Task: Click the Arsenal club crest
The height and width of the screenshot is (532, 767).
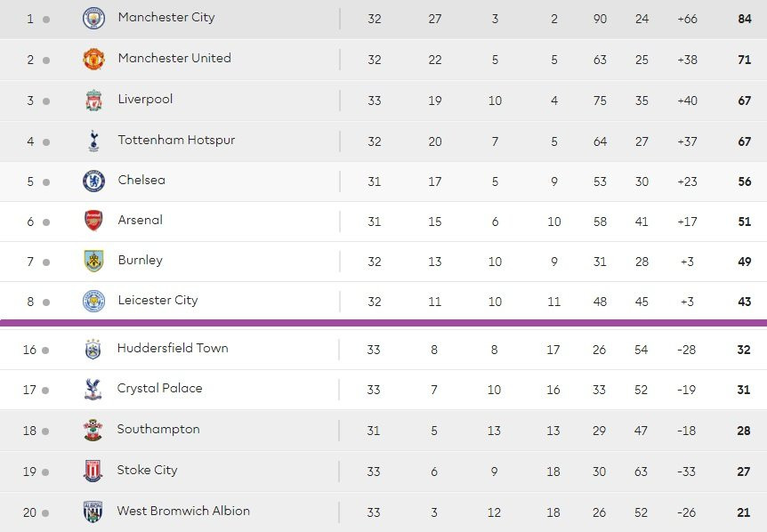Action: (93, 221)
